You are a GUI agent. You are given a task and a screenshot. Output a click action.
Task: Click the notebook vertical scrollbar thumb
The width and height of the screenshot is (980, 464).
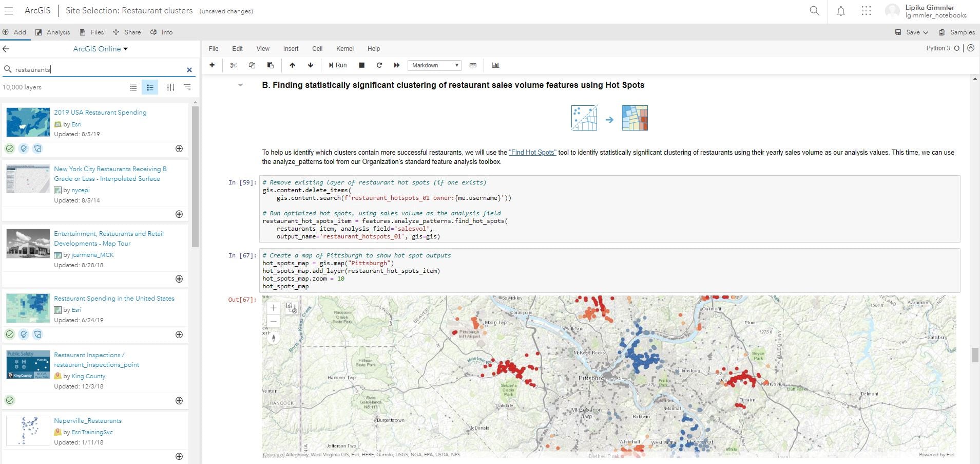[975, 355]
